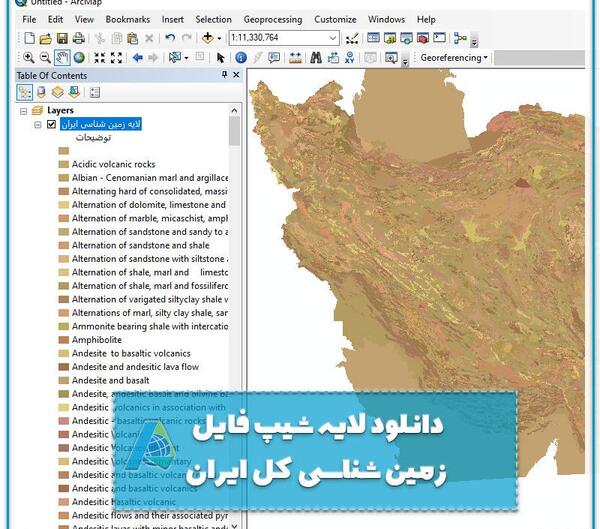Click the Add Data plus icon

tap(207, 38)
